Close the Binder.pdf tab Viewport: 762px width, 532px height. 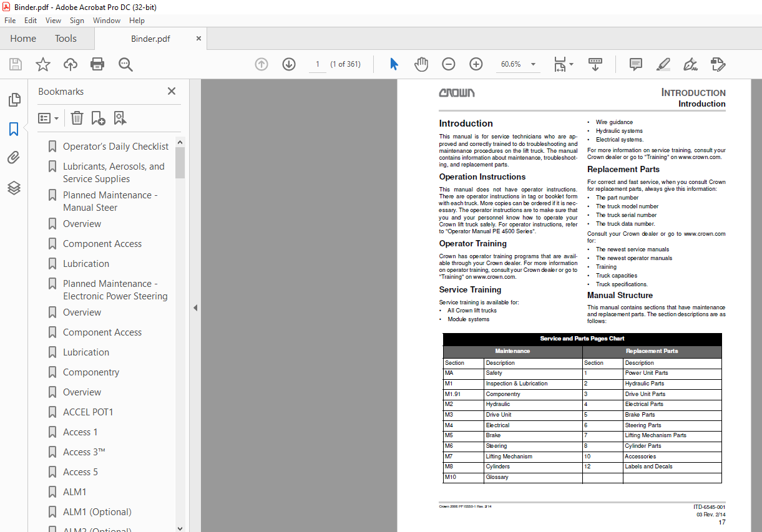tap(199, 39)
